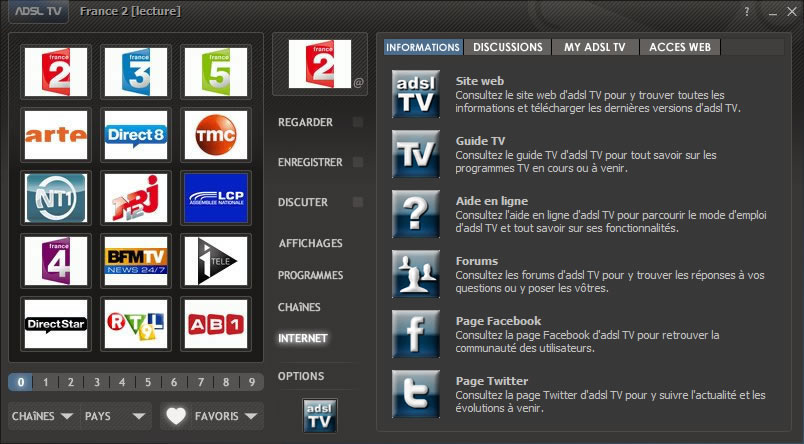Go to channel page 3
The image size is (804, 444).
tap(96, 382)
